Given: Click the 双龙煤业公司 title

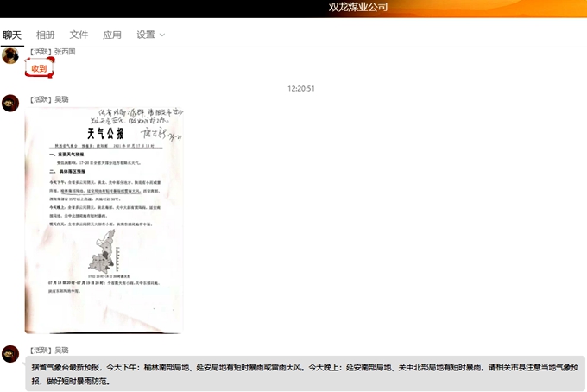Looking at the screenshot, I should click(357, 7).
